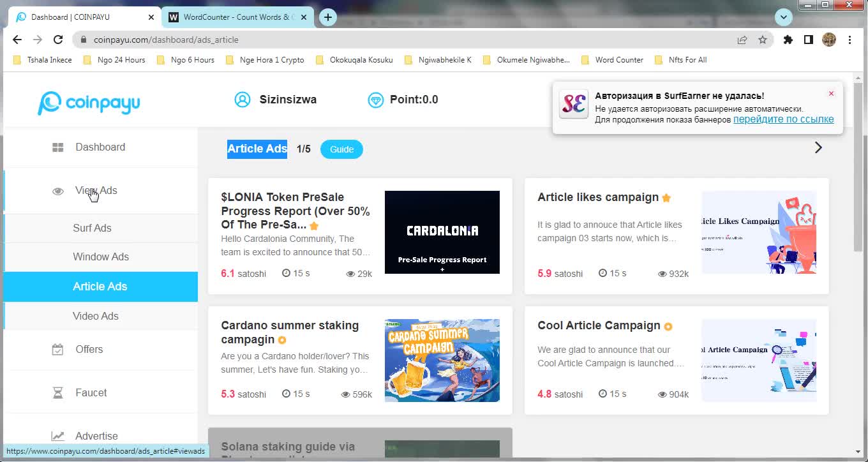Click the Cool Article Campaign thumbnail

pyautogui.click(x=759, y=361)
